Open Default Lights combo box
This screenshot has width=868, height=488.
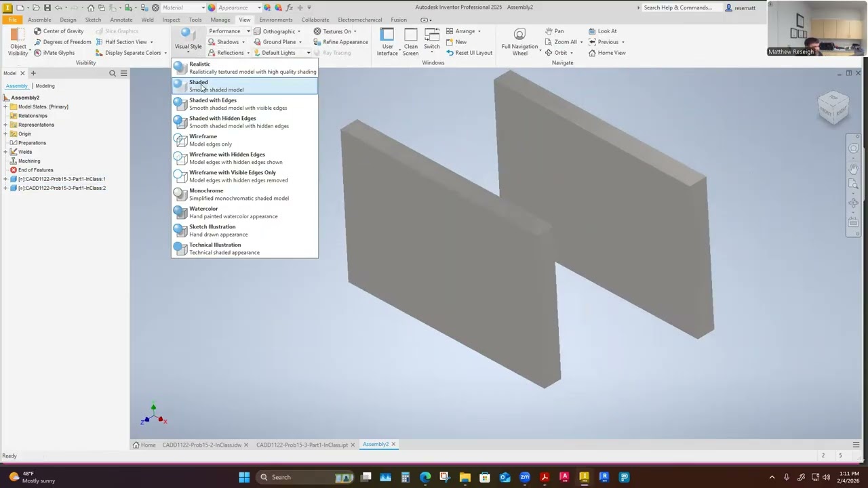click(x=282, y=53)
